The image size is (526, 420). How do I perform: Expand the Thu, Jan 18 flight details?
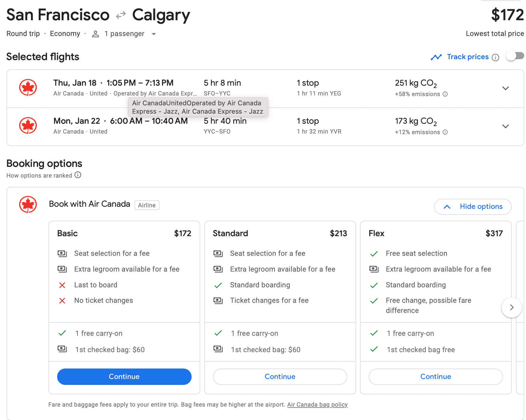click(505, 88)
